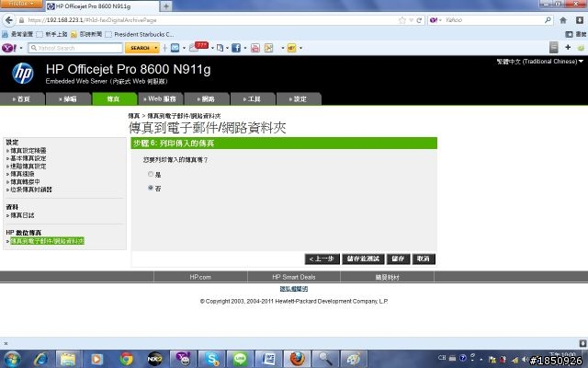This screenshot has height=368, width=588.
Task: Open the search engine selector beside Yahoo box
Action: 435,20
